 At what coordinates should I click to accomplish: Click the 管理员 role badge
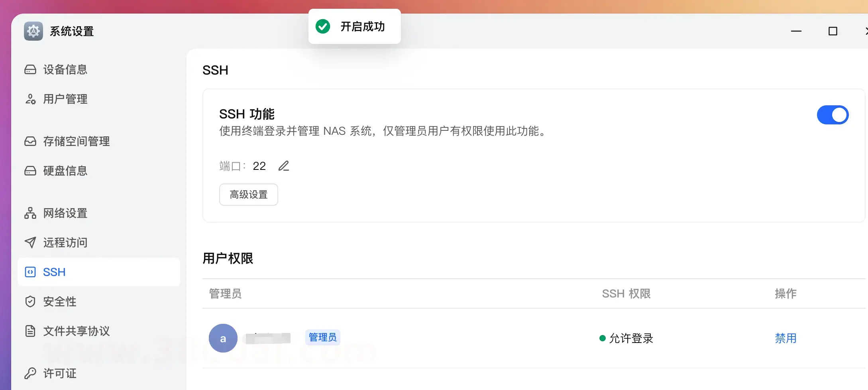[x=322, y=337]
